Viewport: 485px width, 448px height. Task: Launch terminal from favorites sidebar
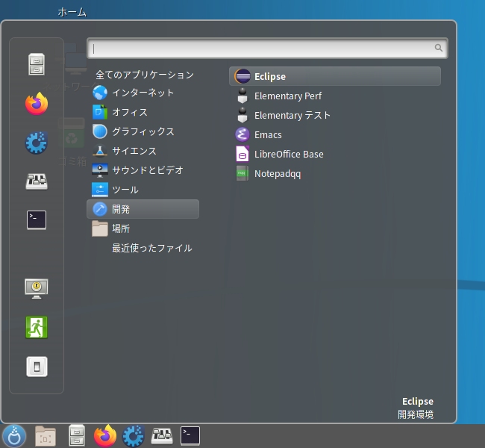pyautogui.click(x=37, y=220)
